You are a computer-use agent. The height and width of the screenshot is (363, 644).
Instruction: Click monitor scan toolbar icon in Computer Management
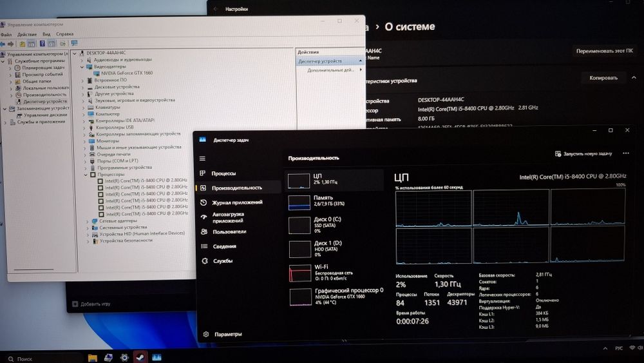click(x=74, y=43)
